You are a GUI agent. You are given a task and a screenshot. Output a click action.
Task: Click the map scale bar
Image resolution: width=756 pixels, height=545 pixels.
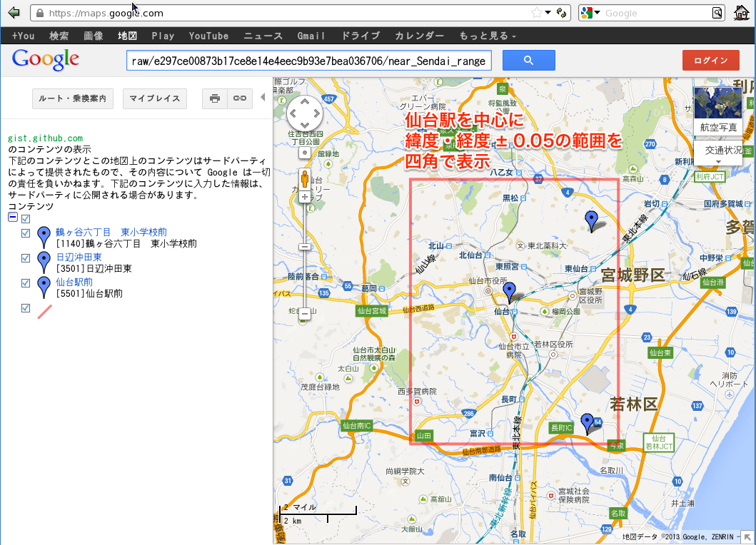click(318, 514)
